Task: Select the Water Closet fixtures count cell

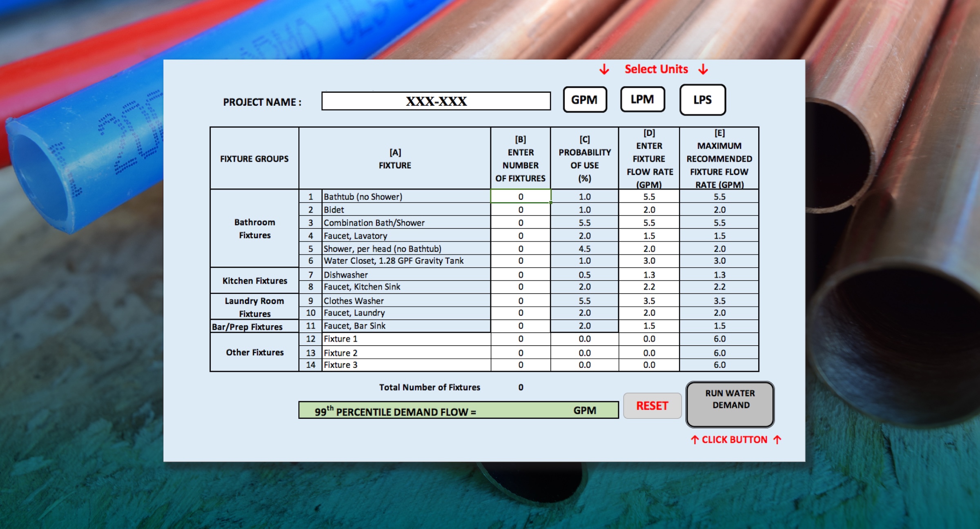Action: [x=521, y=261]
